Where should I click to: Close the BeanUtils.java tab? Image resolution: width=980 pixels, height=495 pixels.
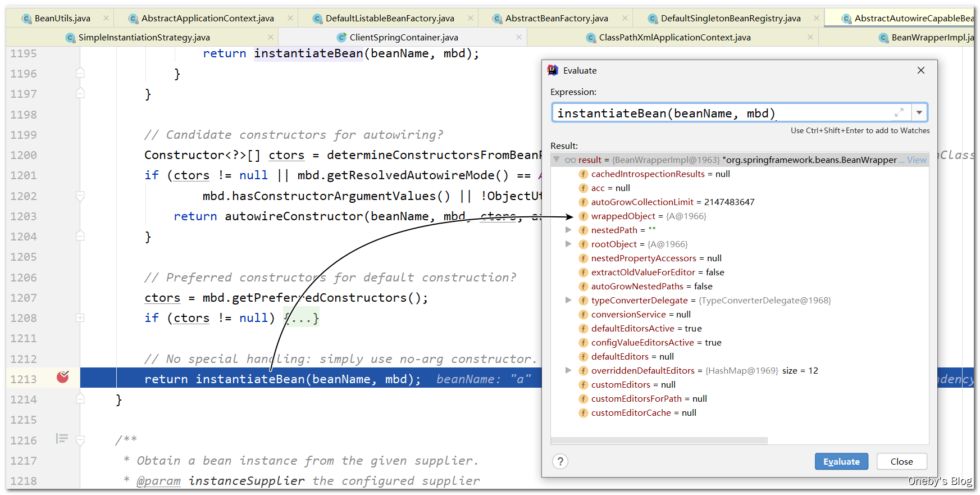tap(106, 19)
